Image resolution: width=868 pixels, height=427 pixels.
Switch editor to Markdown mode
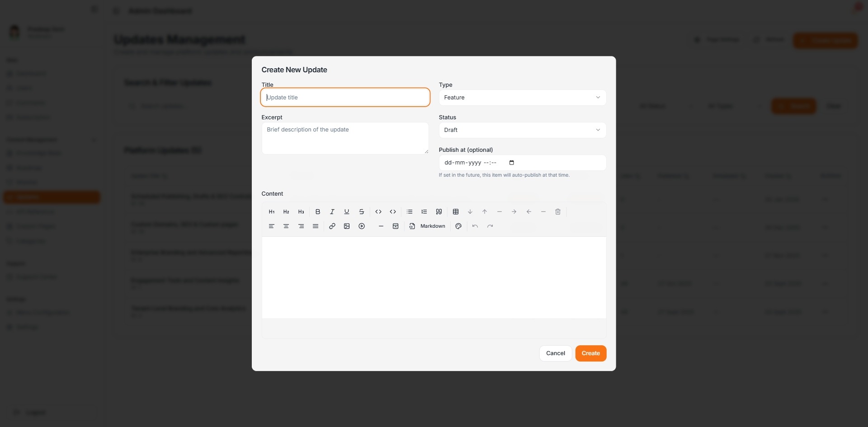(427, 226)
